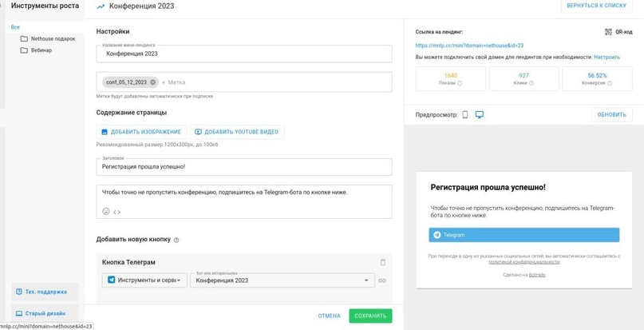644x330 pixels.
Task: Open the emoji picker in text field
Action: coord(105,211)
